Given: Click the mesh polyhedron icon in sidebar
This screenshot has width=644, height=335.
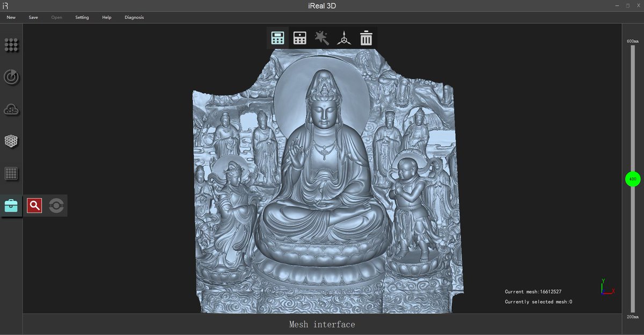Looking at the screenshot, I should coord(11,141).
